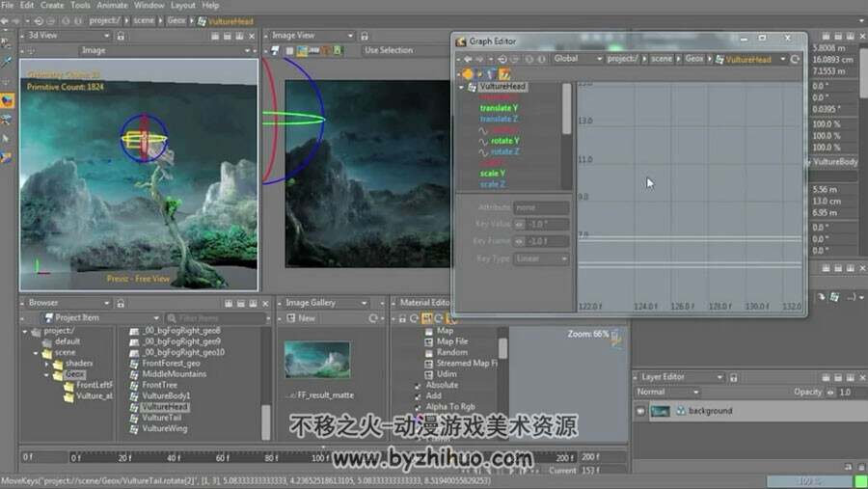Select the rotate Z curve
Screen dimensions: 868x489
pos(504,151)
